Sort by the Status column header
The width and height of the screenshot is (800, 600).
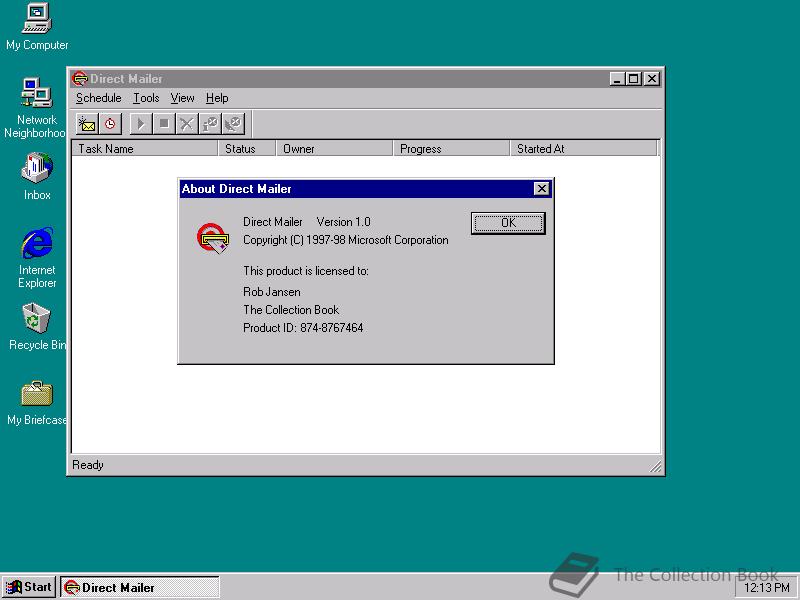tap(247, 148)
